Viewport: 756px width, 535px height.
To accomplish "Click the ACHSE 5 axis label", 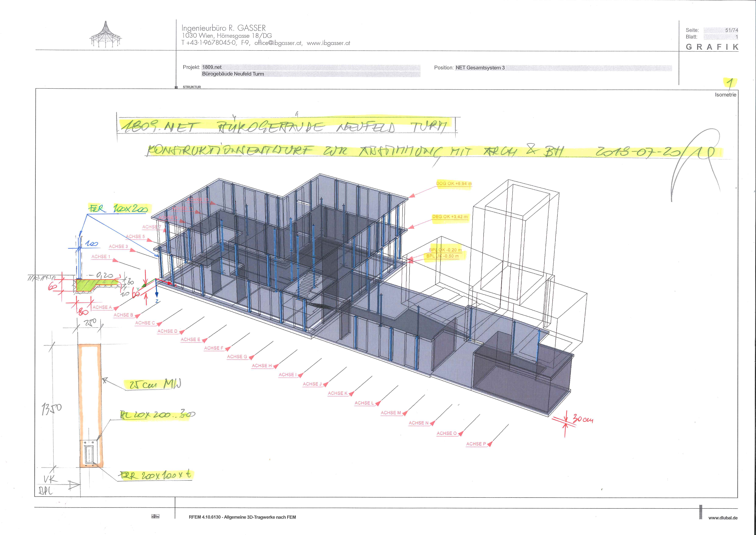I will pos(135,237).
